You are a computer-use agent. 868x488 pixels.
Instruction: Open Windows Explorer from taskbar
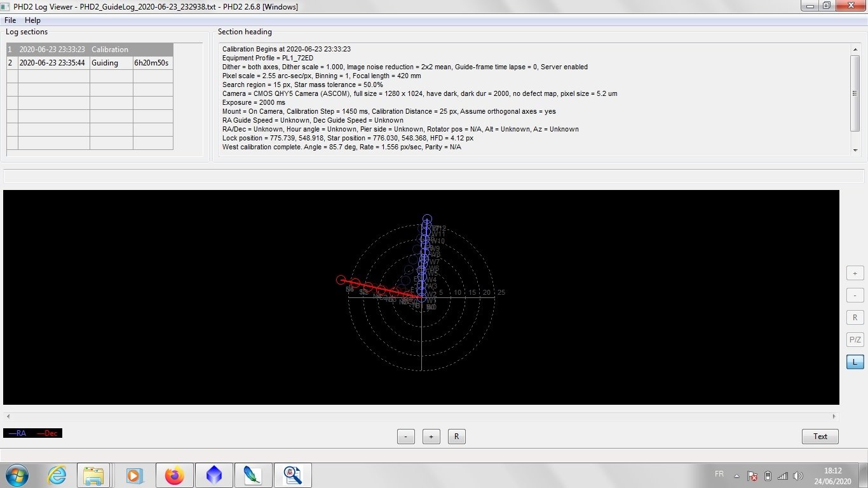[93, 475]
